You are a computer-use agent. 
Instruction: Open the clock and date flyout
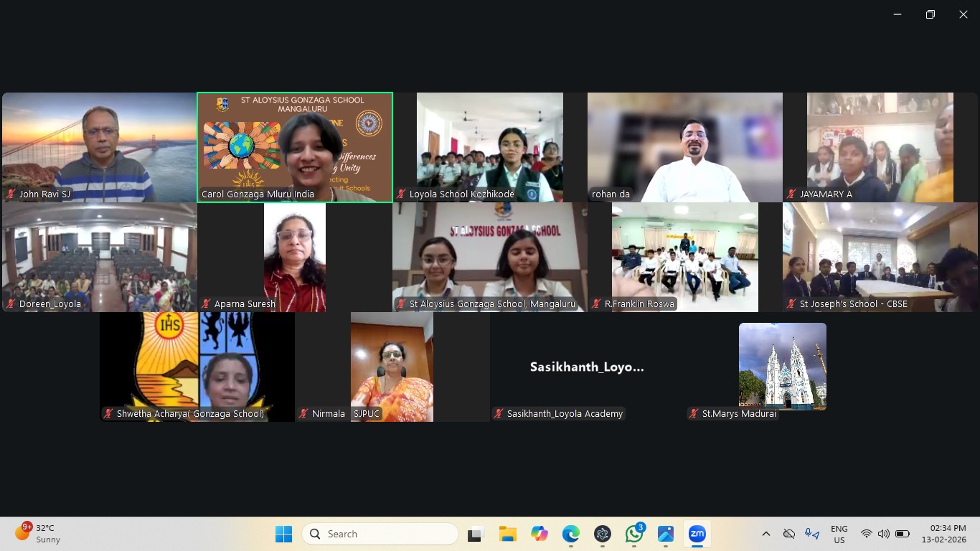(947, 534)
